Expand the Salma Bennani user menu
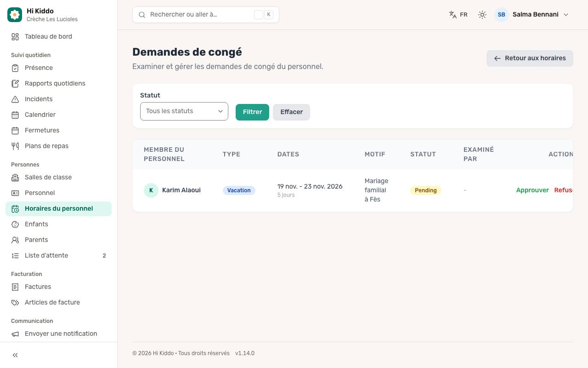588x368 pixels. (x=532, y=15)
